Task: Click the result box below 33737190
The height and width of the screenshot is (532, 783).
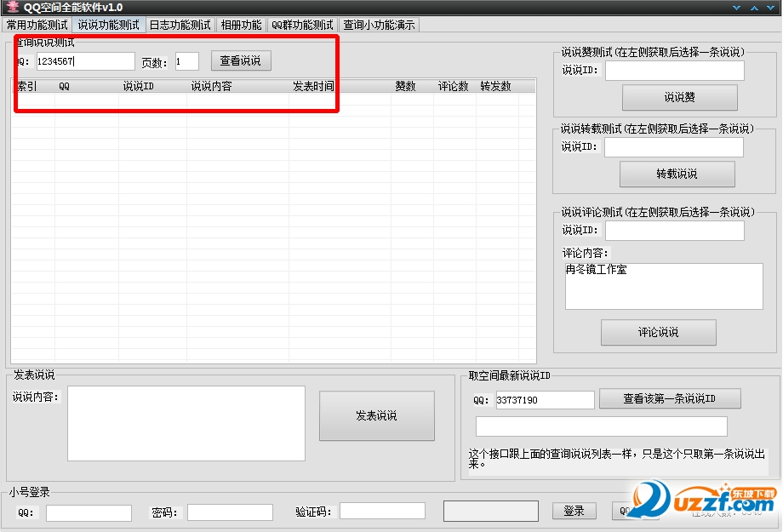Action: point(601,426)
